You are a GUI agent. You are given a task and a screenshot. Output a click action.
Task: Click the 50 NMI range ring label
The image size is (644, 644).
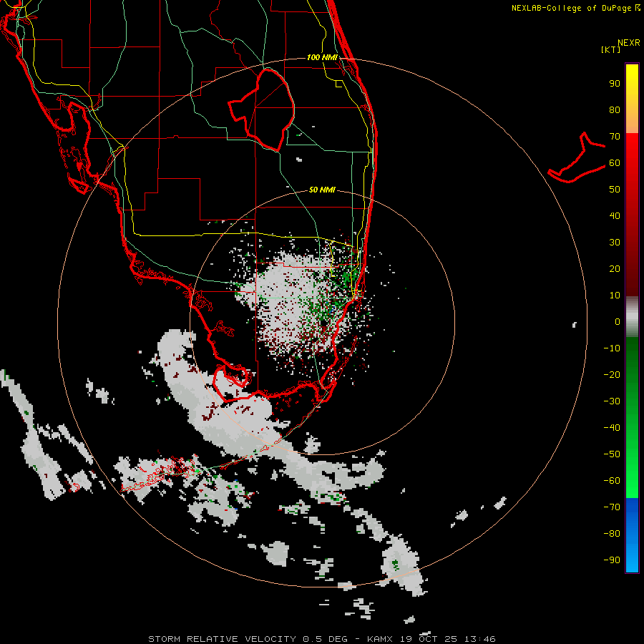click(322, 190)
